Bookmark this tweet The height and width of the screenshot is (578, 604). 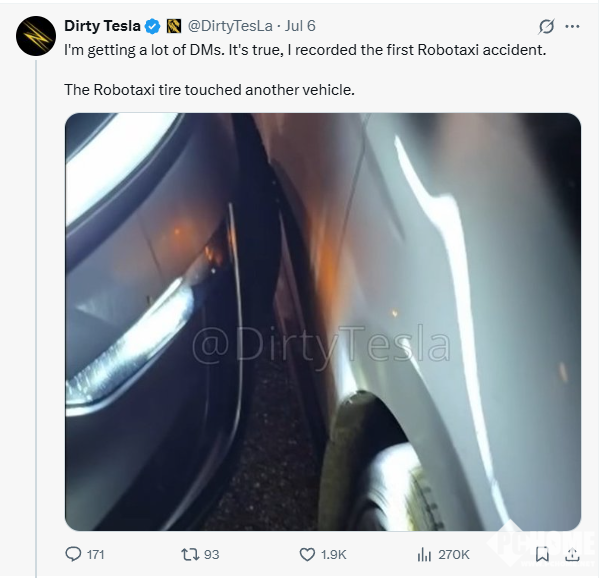(542, 553)
